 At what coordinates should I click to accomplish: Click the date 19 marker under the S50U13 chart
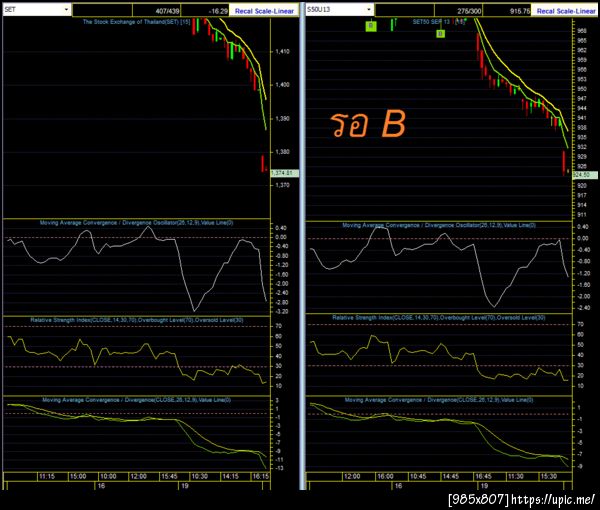tap(484, 486)
